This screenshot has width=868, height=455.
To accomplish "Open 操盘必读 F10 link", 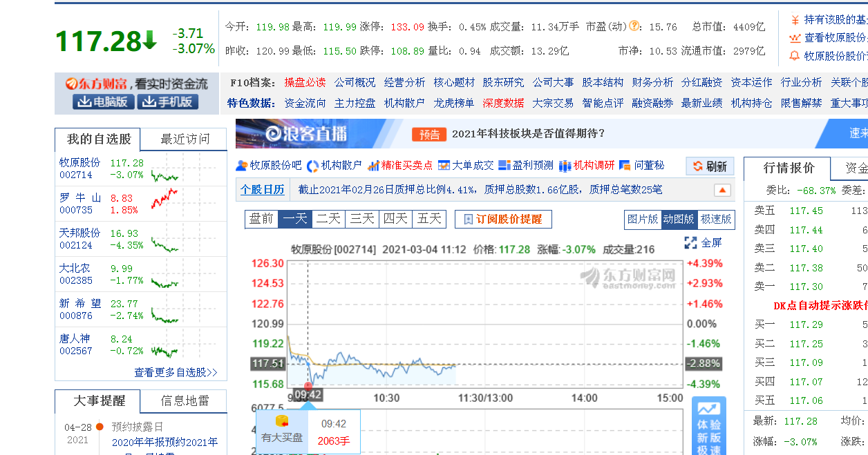I will tap(305, 82).
